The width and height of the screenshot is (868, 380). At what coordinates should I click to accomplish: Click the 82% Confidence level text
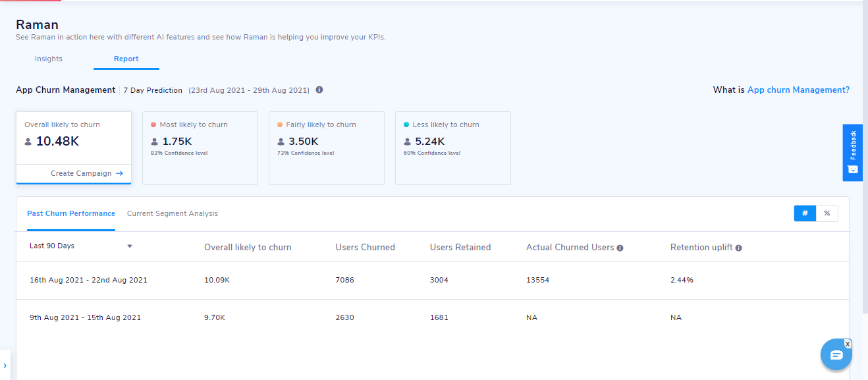[179, 153]
